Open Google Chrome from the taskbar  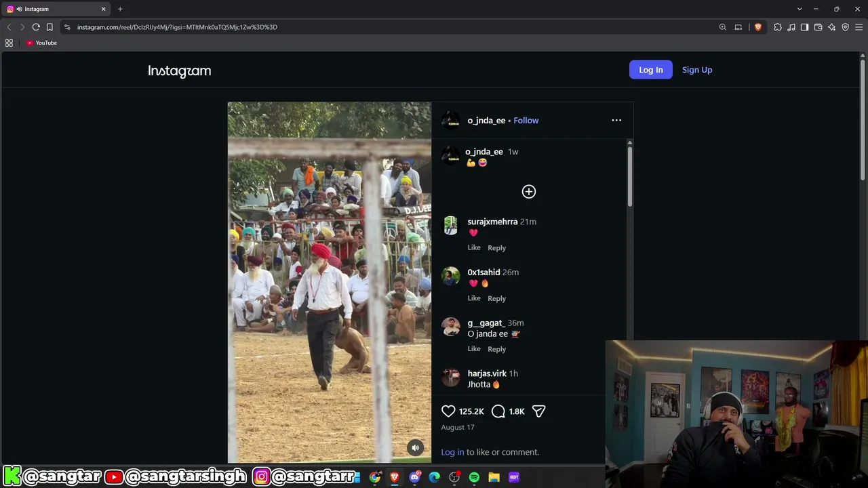coord(375,477)
